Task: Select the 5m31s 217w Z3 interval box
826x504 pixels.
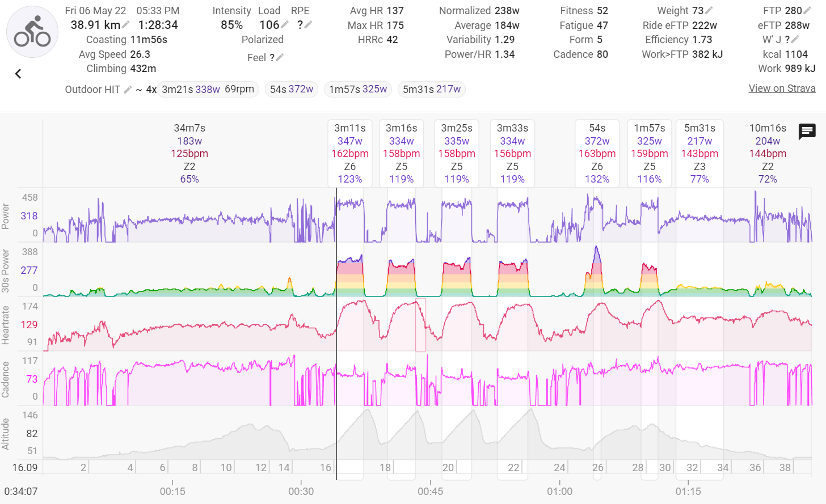Action: 699,153
